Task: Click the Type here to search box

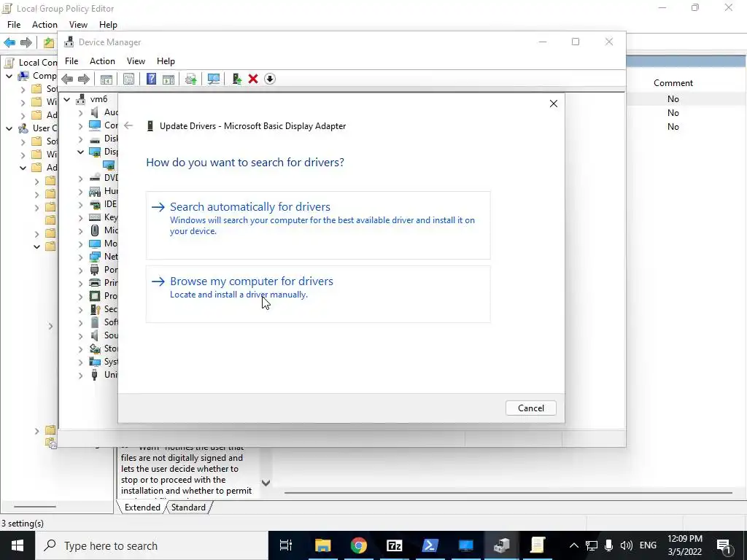Action: click(152, 545)
